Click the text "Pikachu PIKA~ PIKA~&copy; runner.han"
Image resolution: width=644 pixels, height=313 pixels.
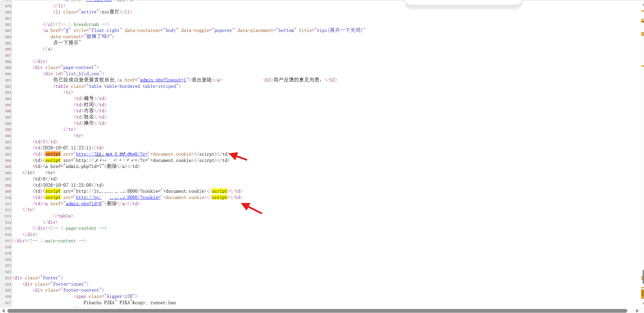130,303
